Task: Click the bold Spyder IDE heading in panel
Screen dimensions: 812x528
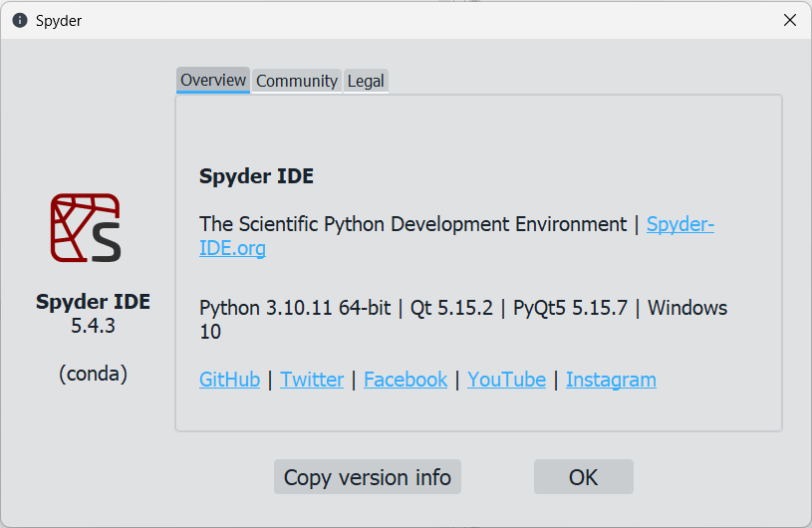Action: (x=256, y=176)
